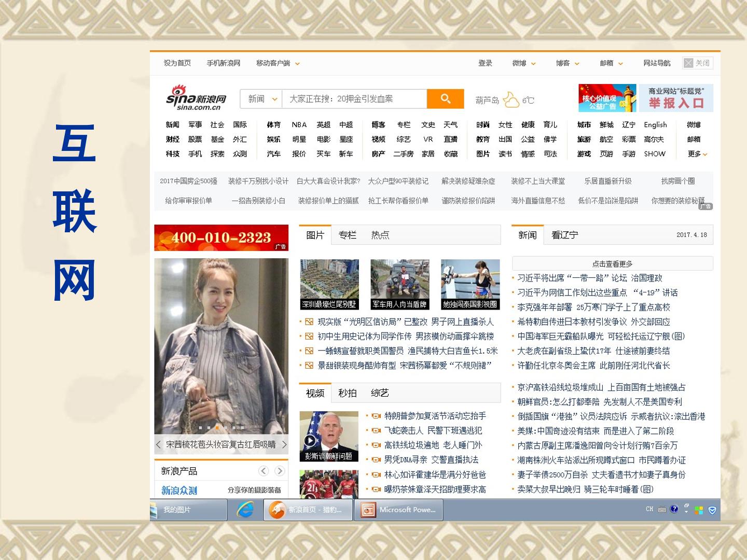This screenshot has height=560, width=747.
Task: Click the shield icon in the system tray
Action: coord(712,510)
